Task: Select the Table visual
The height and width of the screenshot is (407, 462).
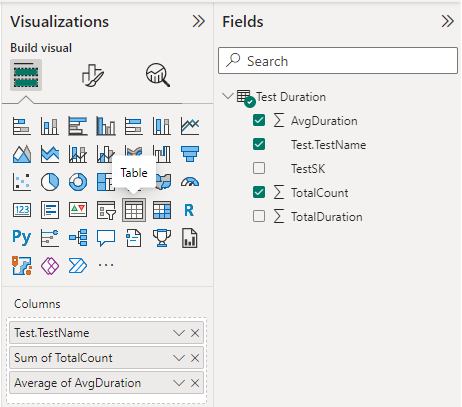Action: point(134,210)
